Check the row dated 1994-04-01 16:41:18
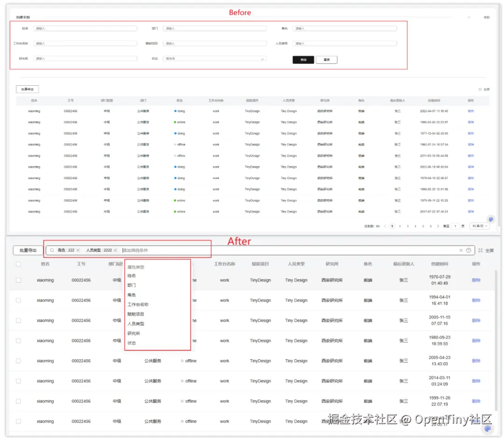The height and width of the screenshot is (438, 504). [18, 300]
